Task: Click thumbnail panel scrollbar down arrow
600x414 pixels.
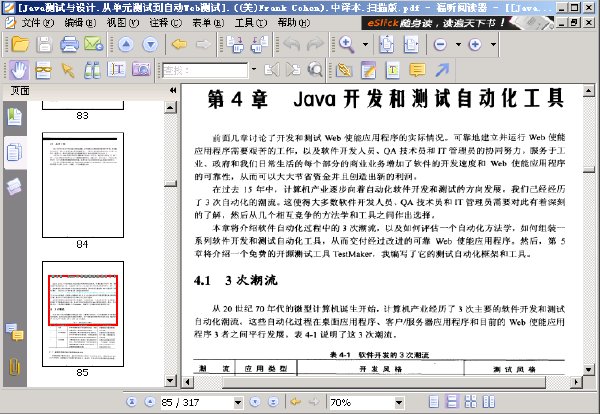Action: [171, 380]
